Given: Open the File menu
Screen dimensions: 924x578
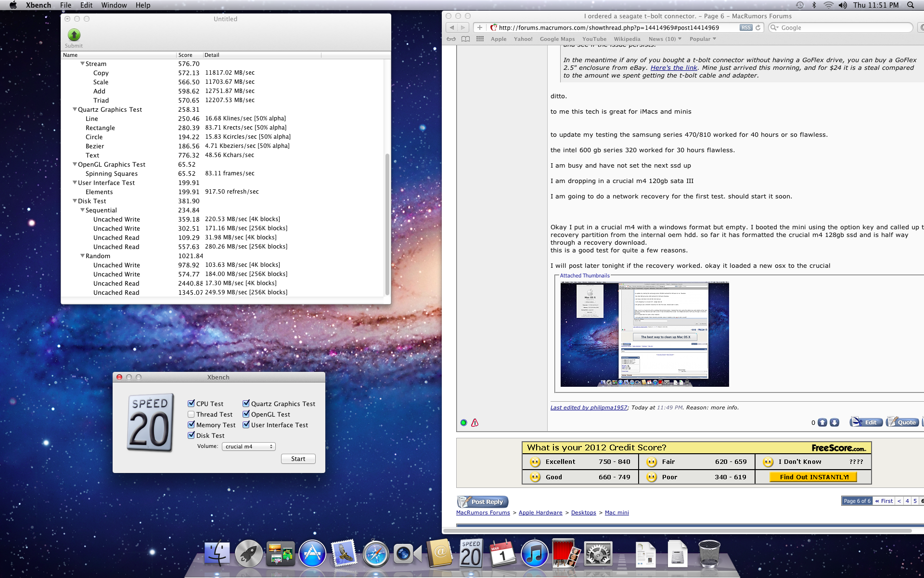Looking at the screenshot, I should pyautogui.click(x=65, y=5).
